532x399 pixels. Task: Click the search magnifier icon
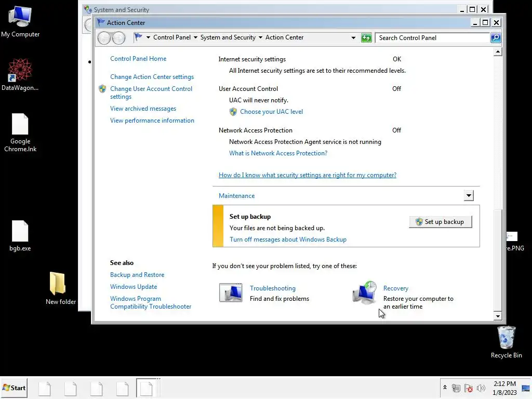coord(496,37)
